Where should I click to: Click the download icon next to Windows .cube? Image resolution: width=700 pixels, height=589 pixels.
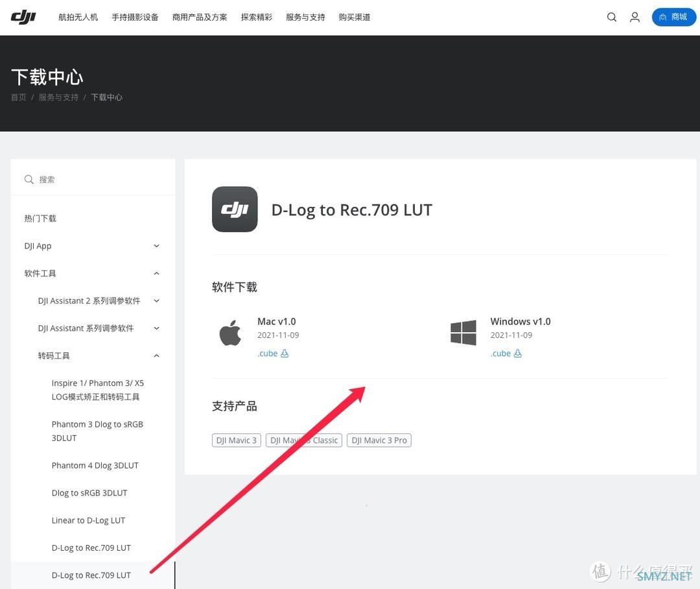coord(517,354)
